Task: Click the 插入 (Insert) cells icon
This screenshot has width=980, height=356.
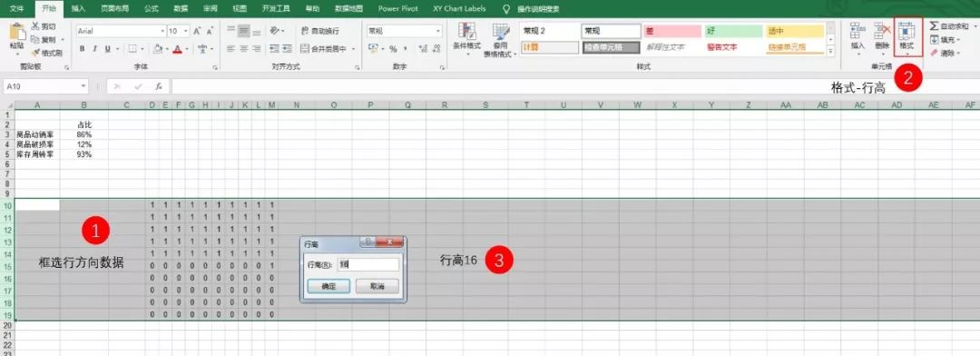Action: click(857, 31)
